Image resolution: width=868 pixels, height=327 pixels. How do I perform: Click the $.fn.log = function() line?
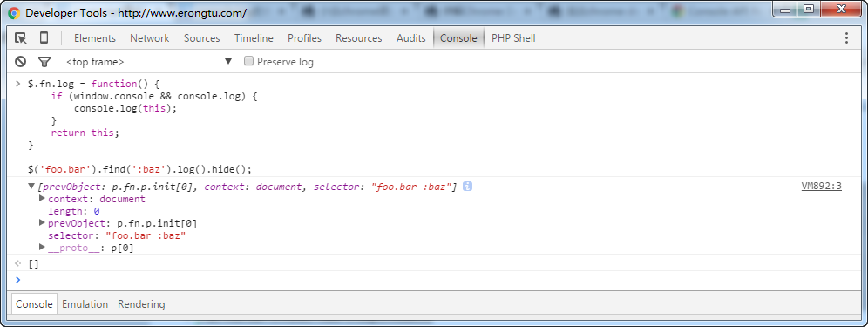point(93,84)
